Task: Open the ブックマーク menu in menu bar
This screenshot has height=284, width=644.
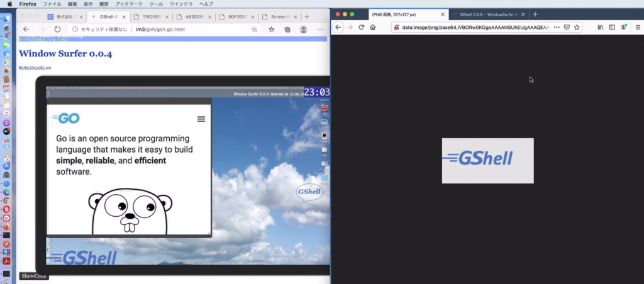Action: point(128,4)
